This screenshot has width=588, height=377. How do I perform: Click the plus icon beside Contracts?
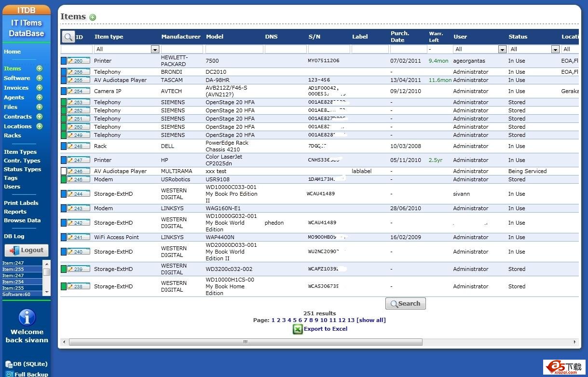[40, 117]
